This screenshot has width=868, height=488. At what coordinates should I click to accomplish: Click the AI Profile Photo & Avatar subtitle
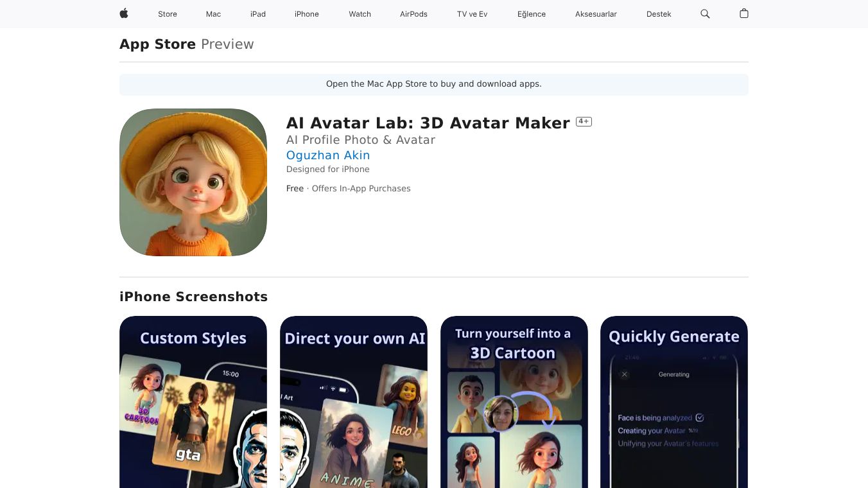361,140
